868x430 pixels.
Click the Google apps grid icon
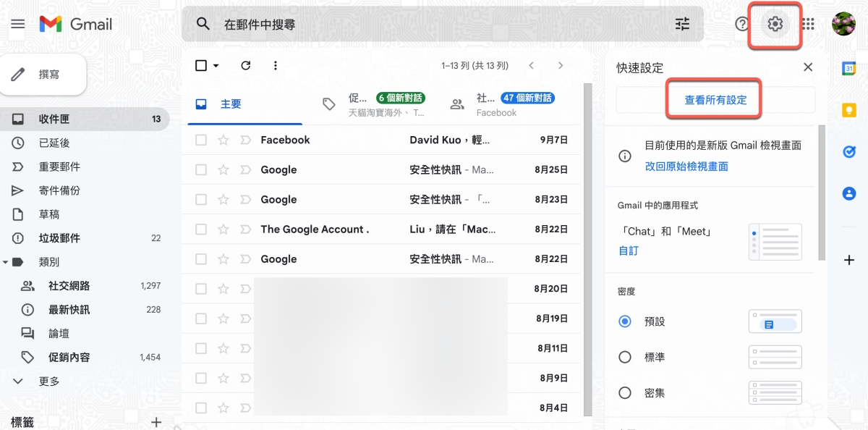click(x=808, y=24)
